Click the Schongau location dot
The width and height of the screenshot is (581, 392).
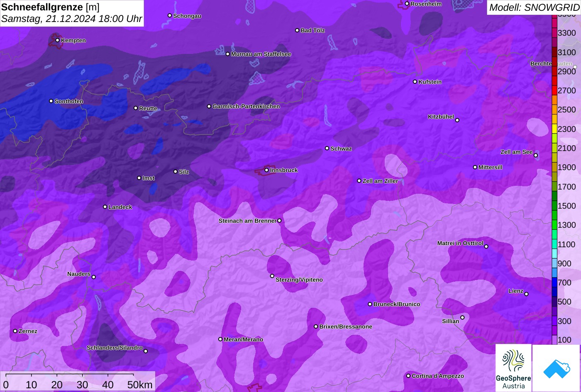tap(170, 15)
